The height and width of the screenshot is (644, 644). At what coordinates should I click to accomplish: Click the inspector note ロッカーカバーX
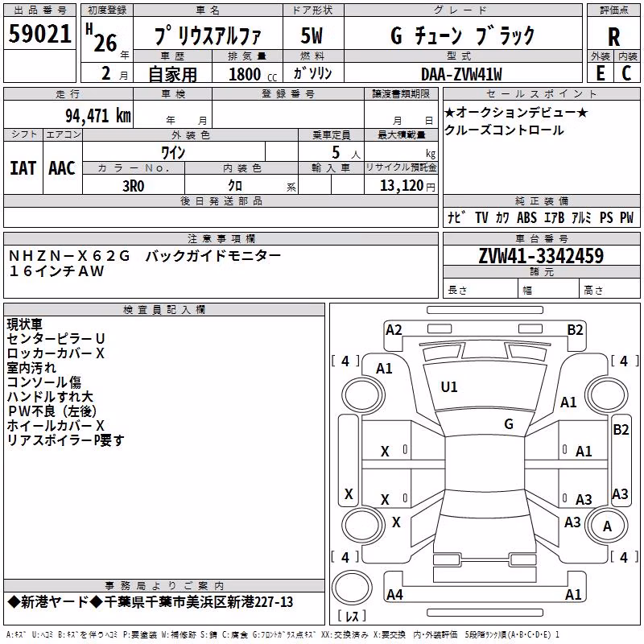pyautogui.click(x=56, y=353)
